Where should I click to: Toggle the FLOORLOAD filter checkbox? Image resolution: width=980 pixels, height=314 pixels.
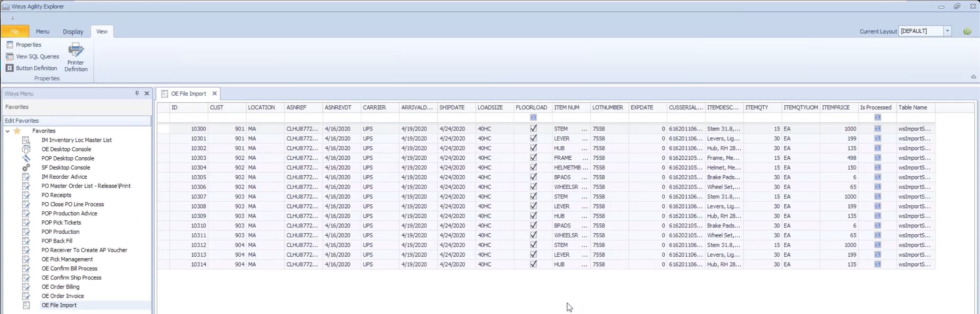point(533,117)
